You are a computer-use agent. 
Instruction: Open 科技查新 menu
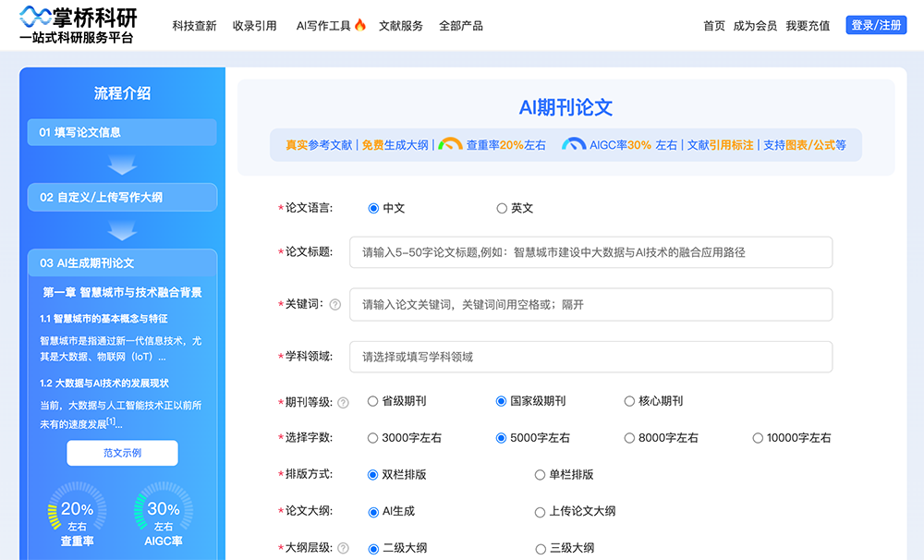click(x=194, y=26)
